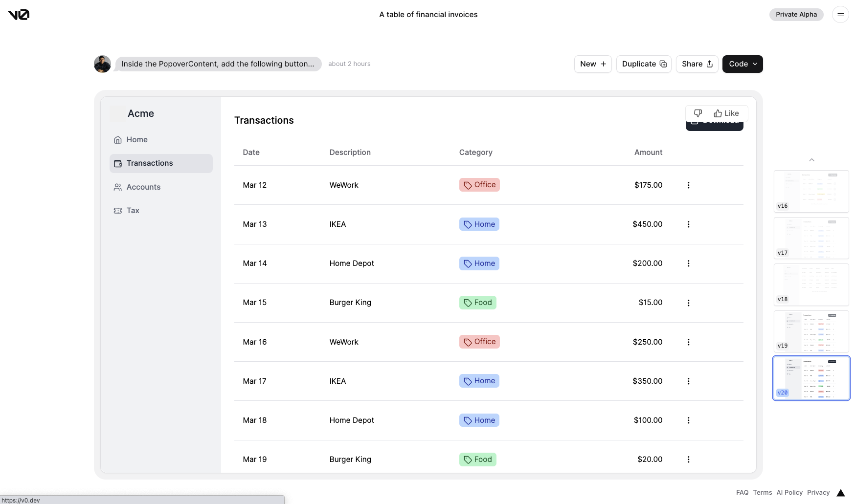The image size is (855, 504).
Task: Open row actions for Mar 18 Home Depot
Action: point(688,420)
